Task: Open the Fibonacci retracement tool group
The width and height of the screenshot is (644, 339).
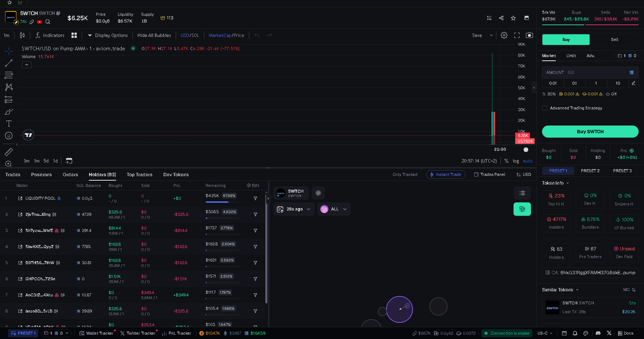Action: click(9, 75)
